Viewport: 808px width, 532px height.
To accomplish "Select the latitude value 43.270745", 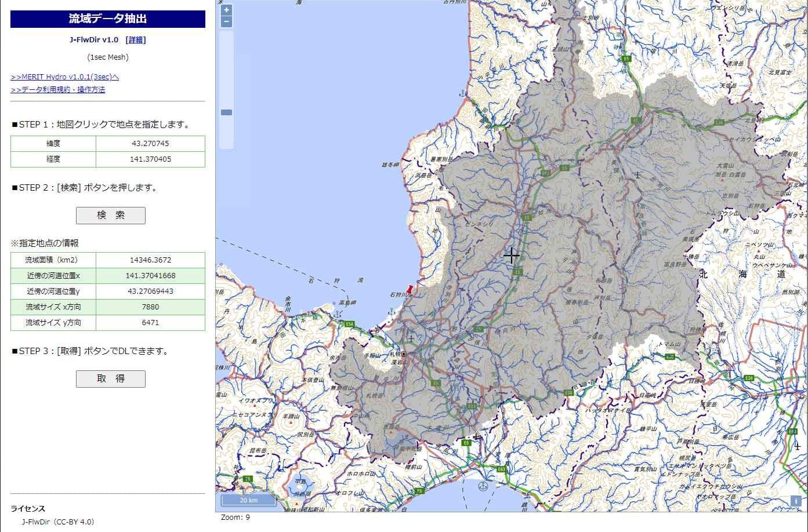I will [x=150, y=144].
